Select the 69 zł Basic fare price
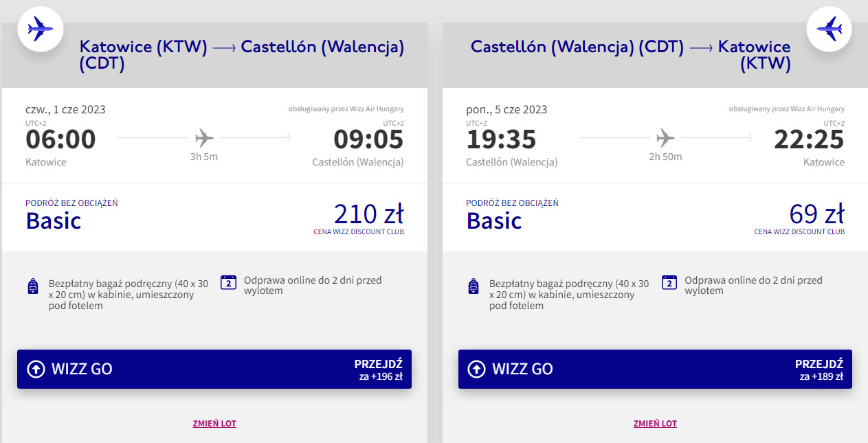The height and width of the screenshot is (443, 868). click(x=816, y=215)
